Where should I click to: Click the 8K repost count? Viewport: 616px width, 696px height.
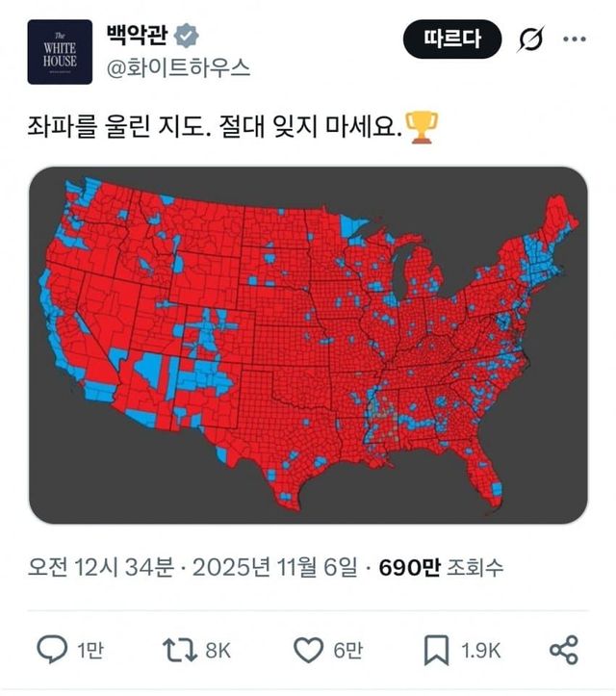tap(218, 651)
